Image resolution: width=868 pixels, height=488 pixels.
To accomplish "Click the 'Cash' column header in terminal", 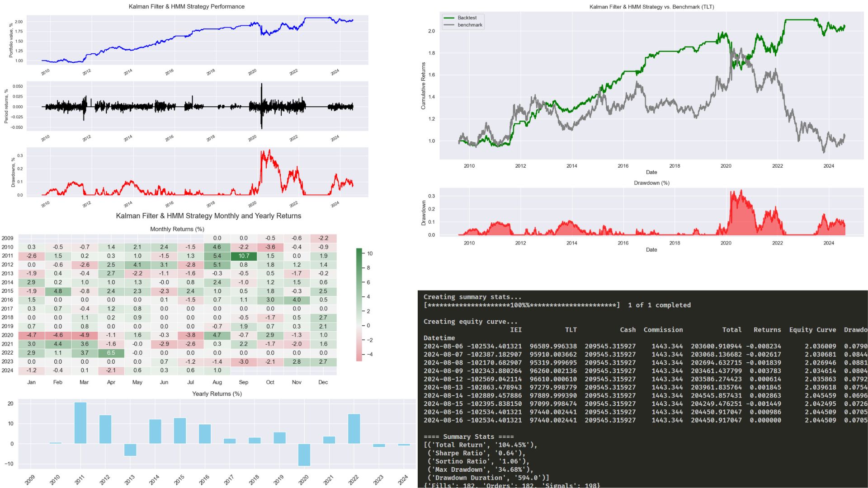I will (627, 330).
